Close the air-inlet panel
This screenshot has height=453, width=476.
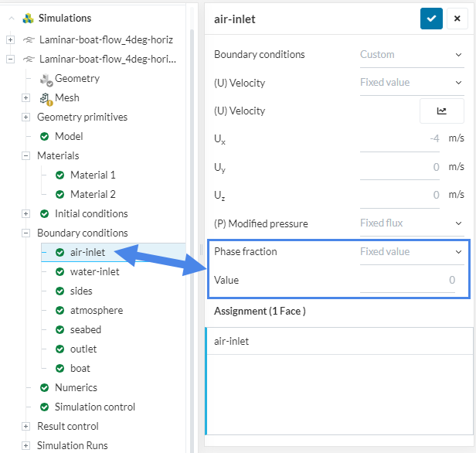457,19
